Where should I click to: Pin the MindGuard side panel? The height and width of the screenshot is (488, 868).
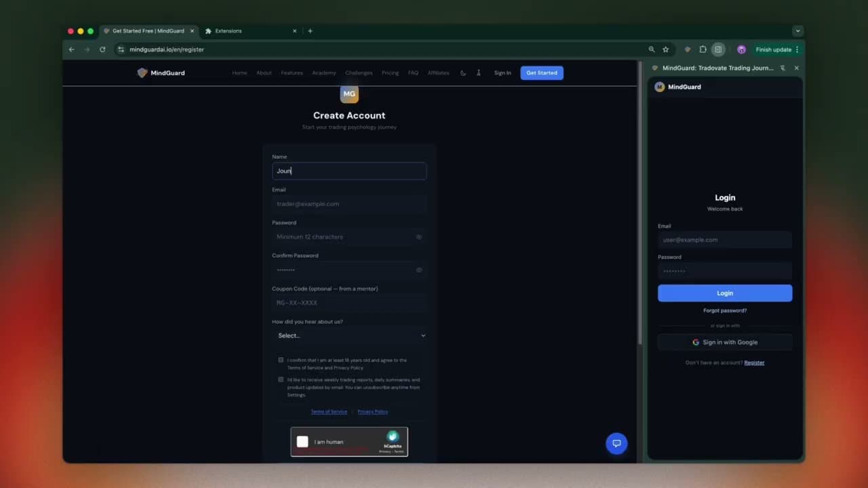(x=783, y=68)
